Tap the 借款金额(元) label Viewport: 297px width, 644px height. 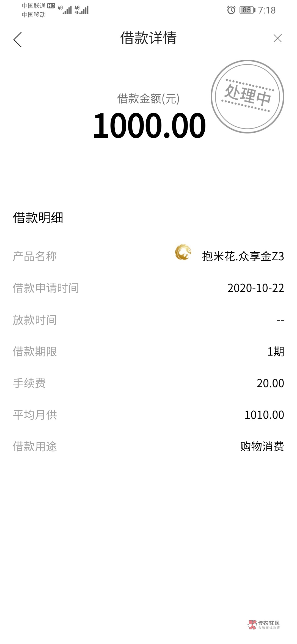pyautogui.click(x=148, y=99)
